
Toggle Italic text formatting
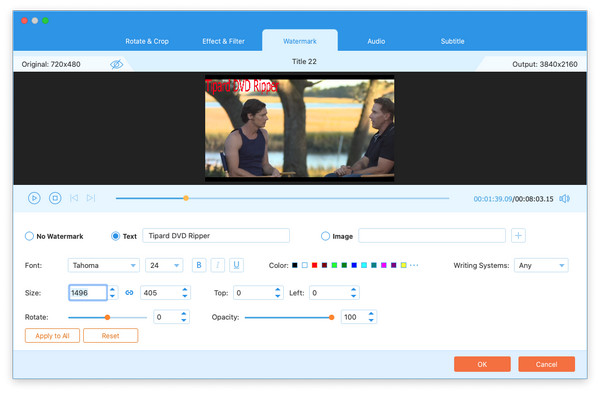[x=217, y=265]
